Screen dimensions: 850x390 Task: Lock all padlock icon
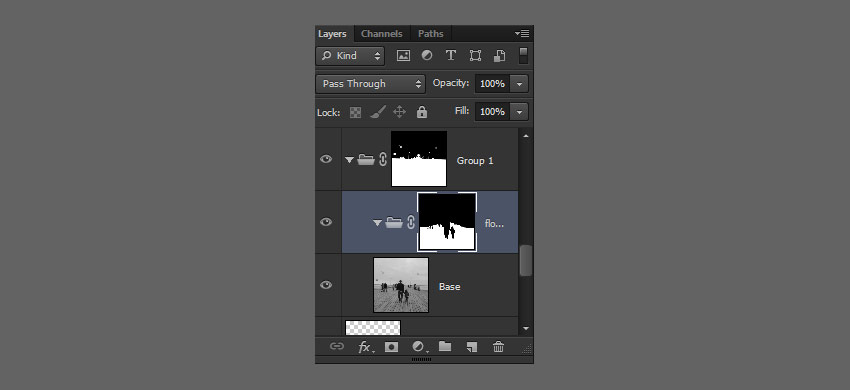coord(422,112)
